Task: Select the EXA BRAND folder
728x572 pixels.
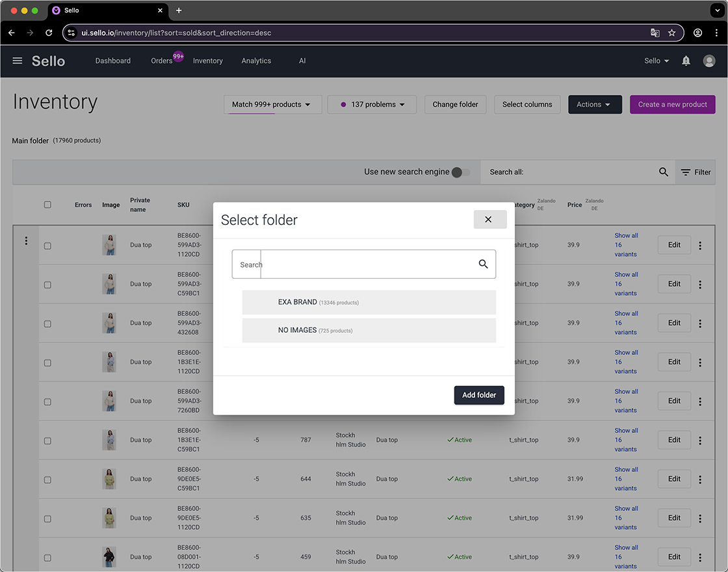Action: [369, 302]
